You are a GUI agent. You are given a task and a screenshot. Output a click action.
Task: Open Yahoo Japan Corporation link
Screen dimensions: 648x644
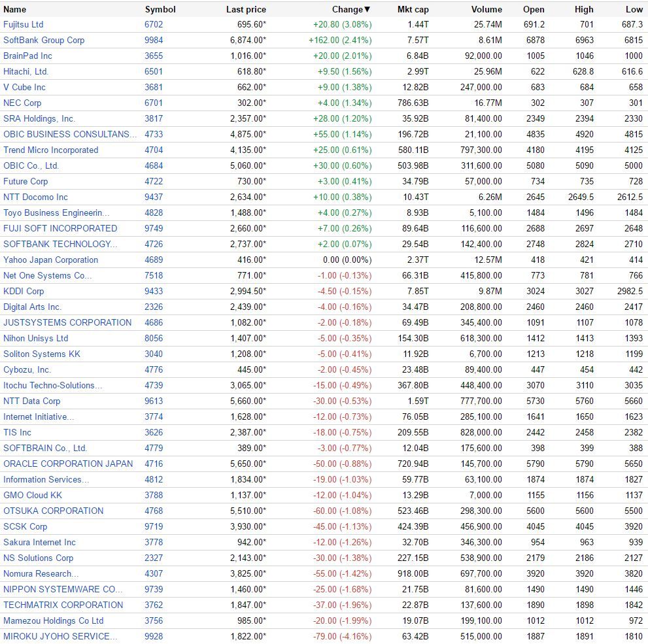coord(51,260)
